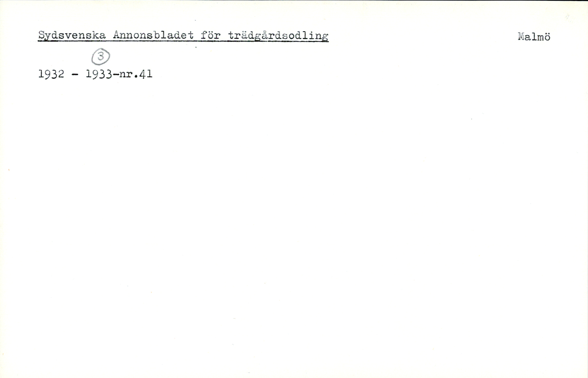Click the word för in the heading

click(x=211, y=35)
